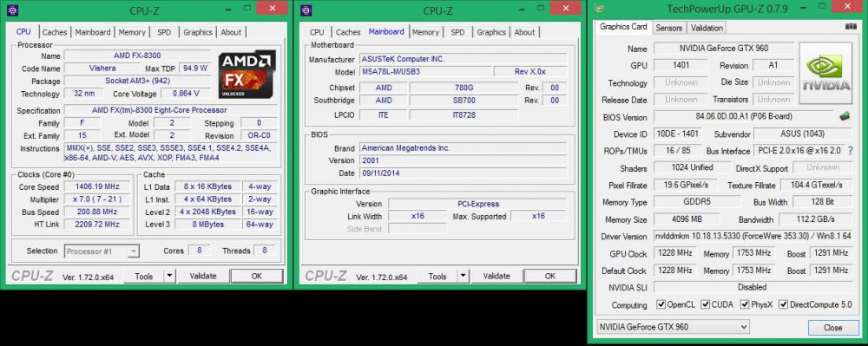Click the GPU-Z screenshot camera icon
This screenshot has height=346, width=868.
(851, 27)
